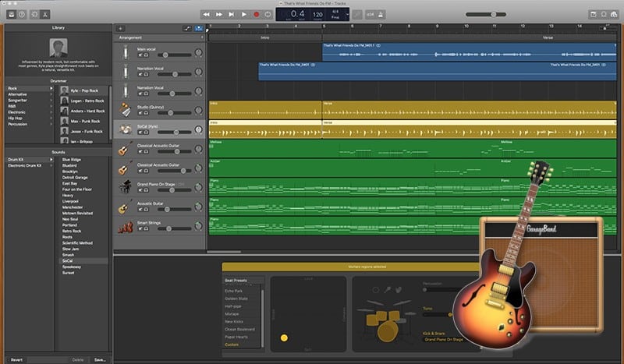Choose drummer Anders - Hard Rock
624x364 pixels.
click(83, 111)
